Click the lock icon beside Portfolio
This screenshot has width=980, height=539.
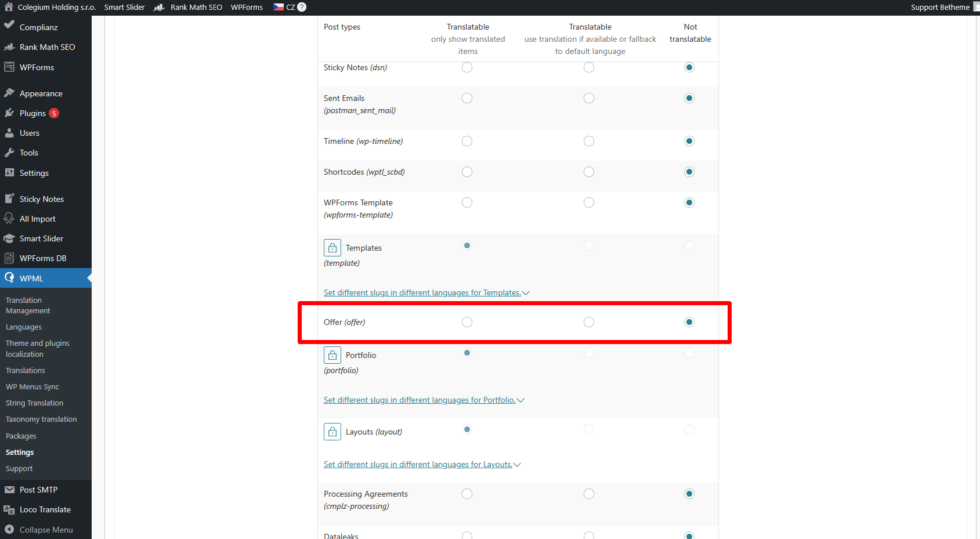(332, 355)
